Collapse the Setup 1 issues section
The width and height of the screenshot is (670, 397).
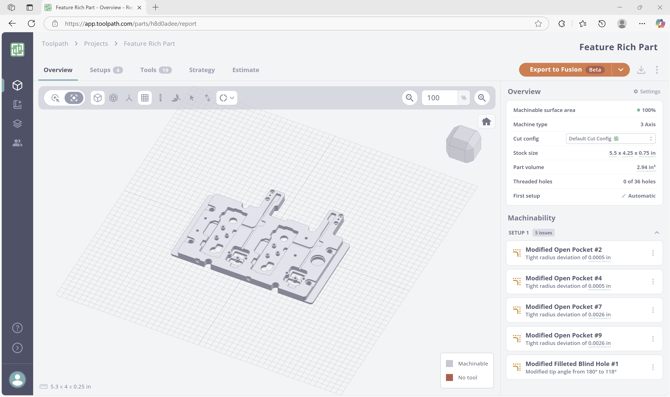point(657,233)
